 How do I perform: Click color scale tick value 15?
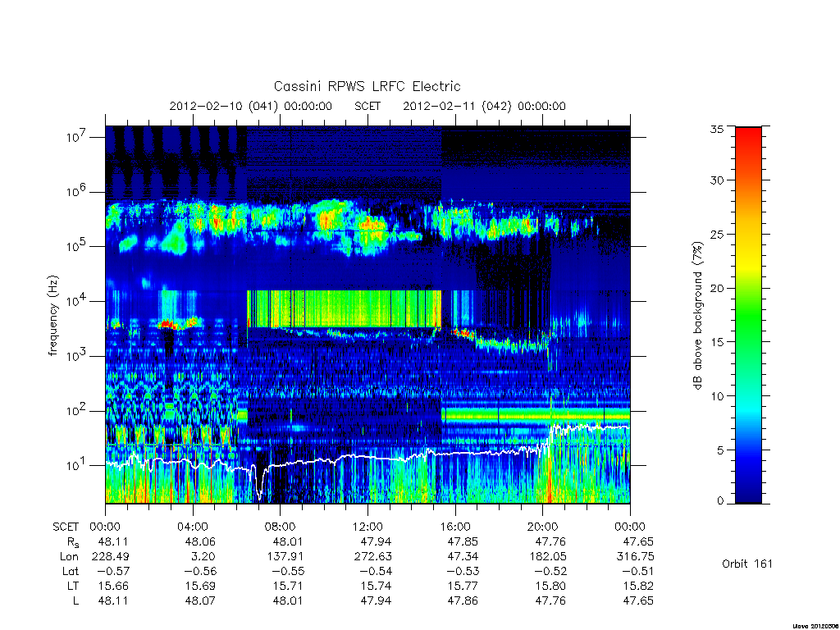click(717, 342)
